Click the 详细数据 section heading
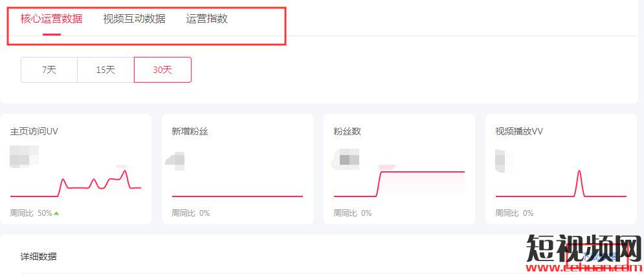 pyautogui.click(x=38, y=257)
